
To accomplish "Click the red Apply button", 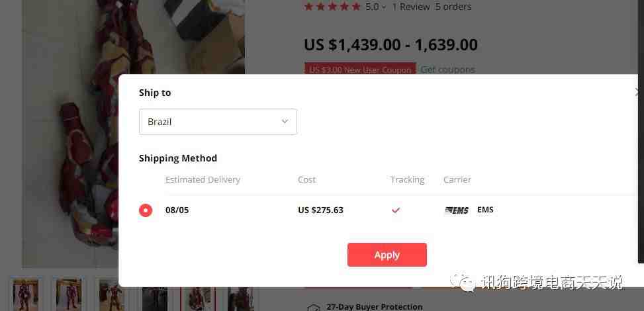I will coord(387,255).
